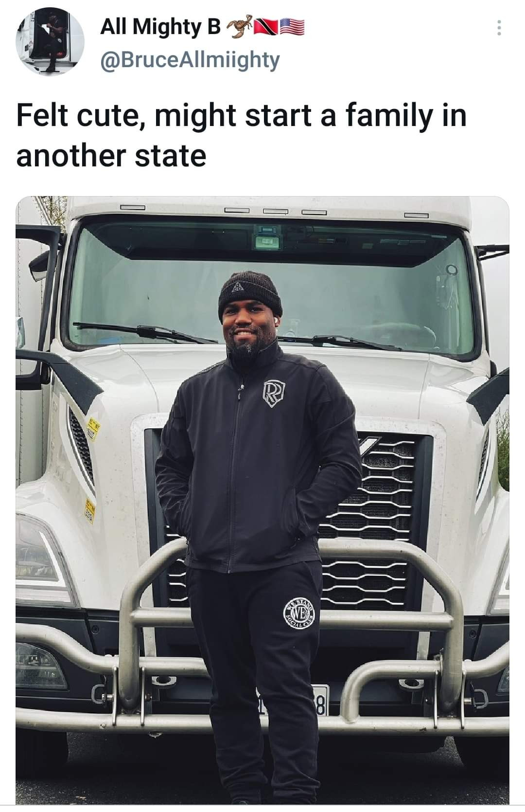Open the three-dot more options menu
The width and height of the screenshot is (525, 812).
[498, 28]
